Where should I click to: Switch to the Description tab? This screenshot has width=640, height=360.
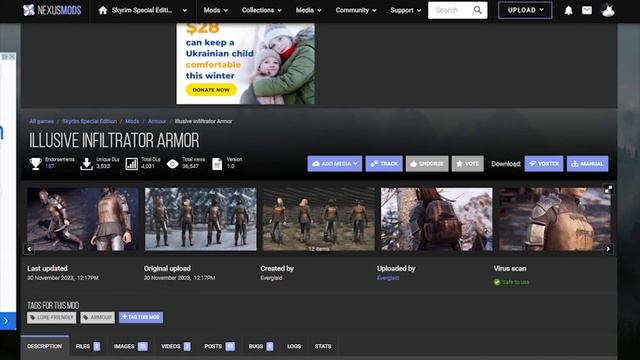[x=44, y=347]
